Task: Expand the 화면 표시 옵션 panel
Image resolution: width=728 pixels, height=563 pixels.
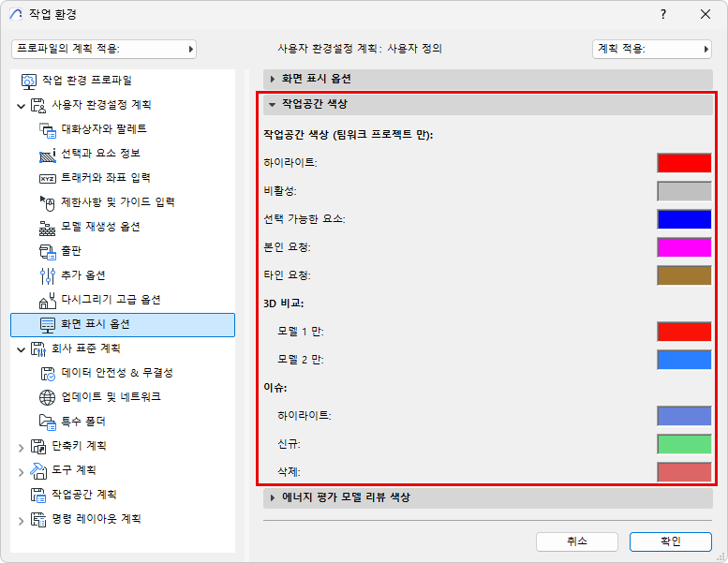Action: (x=487, y=79)
